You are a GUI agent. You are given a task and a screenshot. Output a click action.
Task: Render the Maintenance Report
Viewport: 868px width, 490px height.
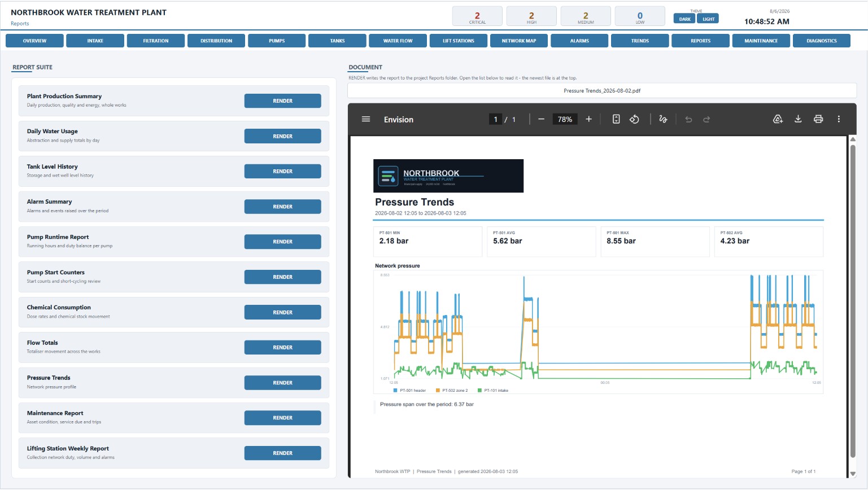tap(282, 418)
